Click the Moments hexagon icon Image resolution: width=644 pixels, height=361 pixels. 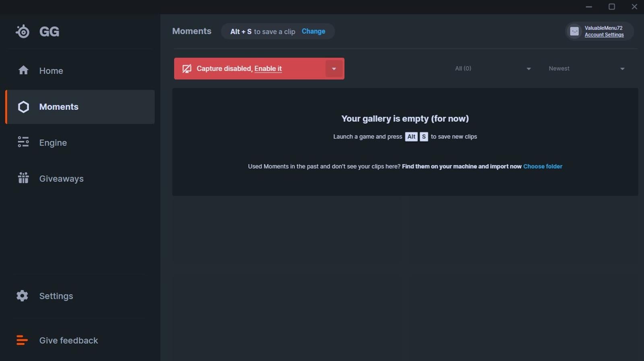click(23, 107)
